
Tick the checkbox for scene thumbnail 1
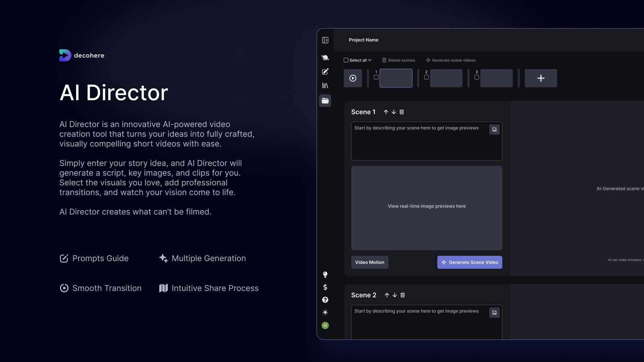(376, 77)
